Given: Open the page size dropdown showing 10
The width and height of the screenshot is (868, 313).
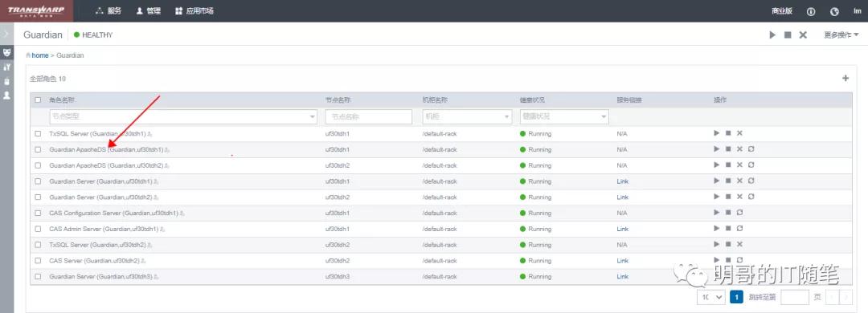Looking at the screenshot, I should (711, 297).
